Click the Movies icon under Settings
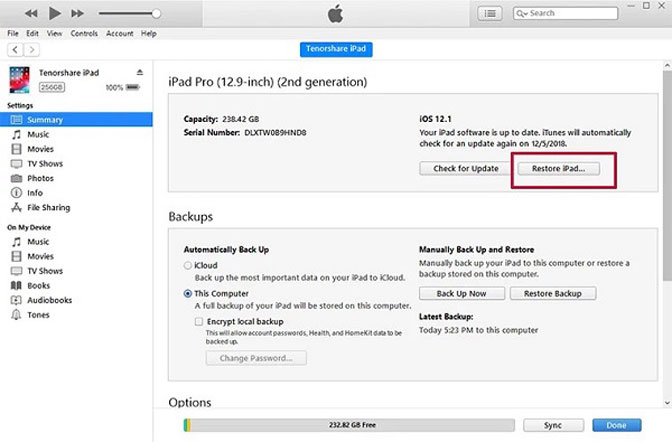 click(x=16, y=149)
